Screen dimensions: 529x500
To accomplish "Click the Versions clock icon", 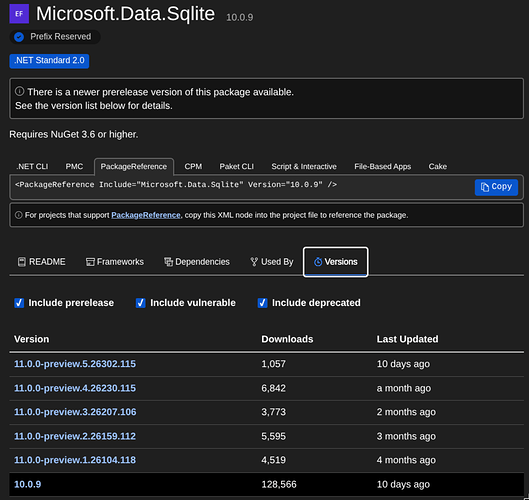I will pos(318,262).
